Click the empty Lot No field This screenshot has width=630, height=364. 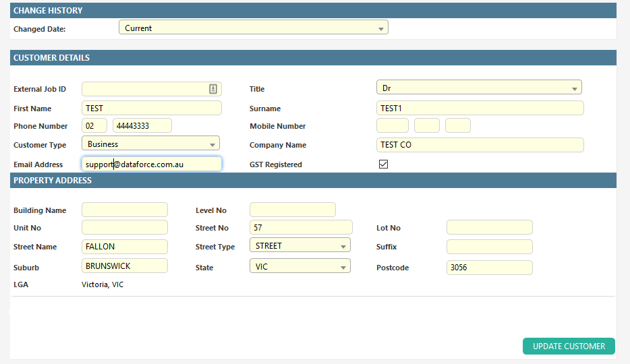click(489, 228)
